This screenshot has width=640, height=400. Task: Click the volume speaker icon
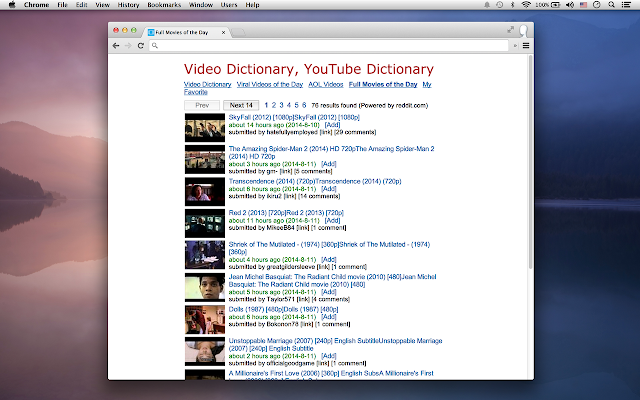click(570, 5)
